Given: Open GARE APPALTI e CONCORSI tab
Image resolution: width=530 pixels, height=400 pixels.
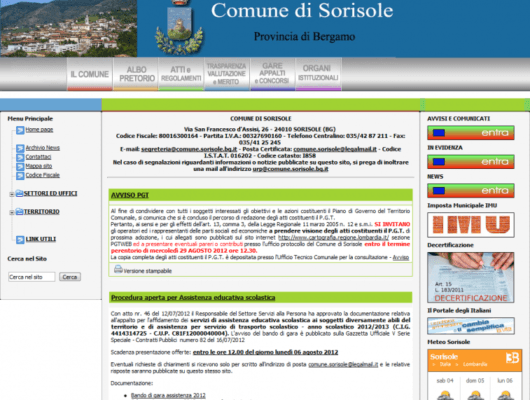Looking at the screenshot, I should pos(272,74).
